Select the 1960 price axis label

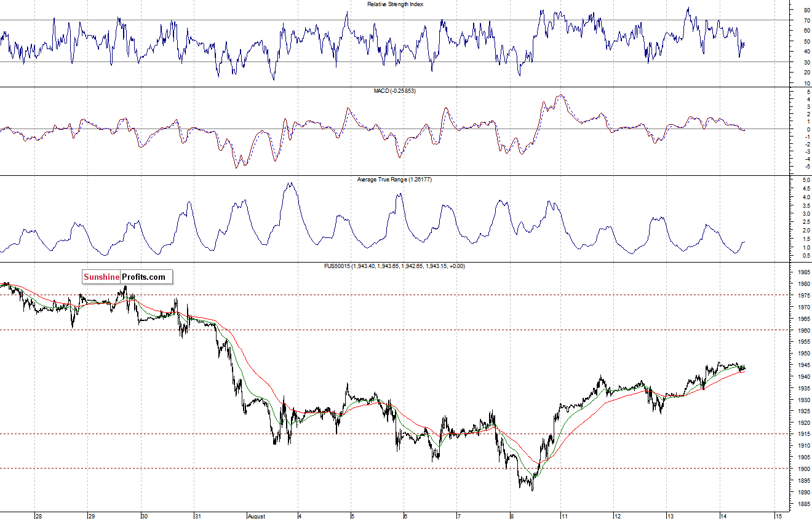[x=804, y=330]
